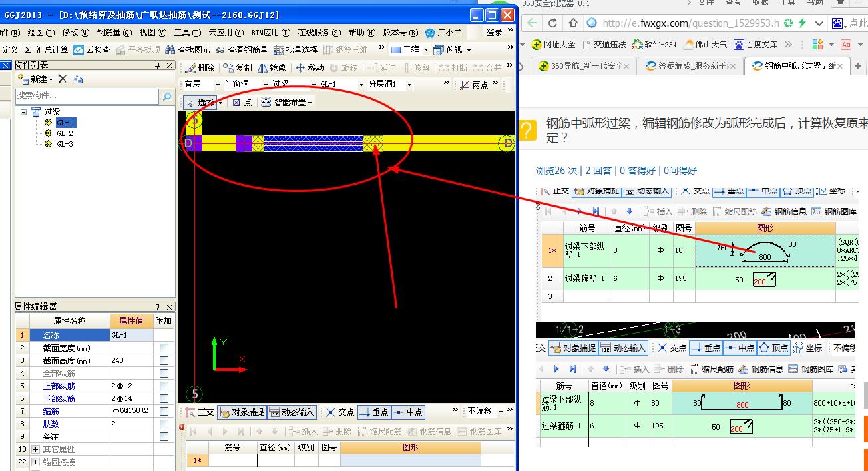
Task: Open 绘图 menu
Action: [x=40, y=32]
